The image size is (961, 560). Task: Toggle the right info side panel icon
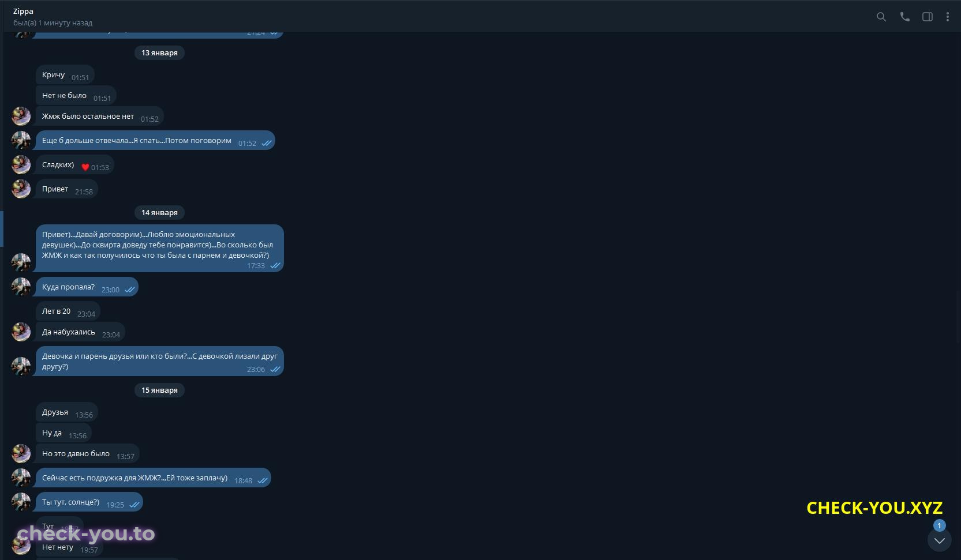point(927,17)
